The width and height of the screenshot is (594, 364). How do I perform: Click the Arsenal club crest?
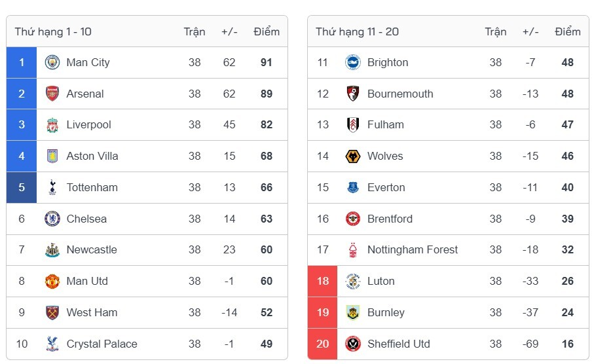52,94
